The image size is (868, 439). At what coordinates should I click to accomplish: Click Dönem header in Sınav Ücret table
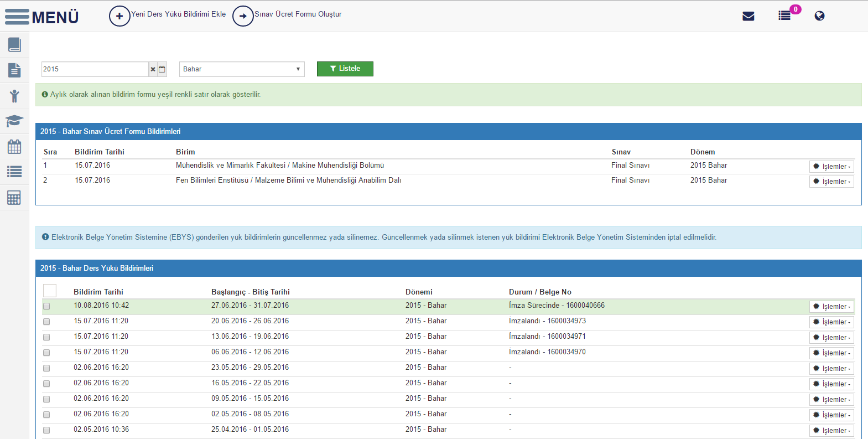pos(703,152)
